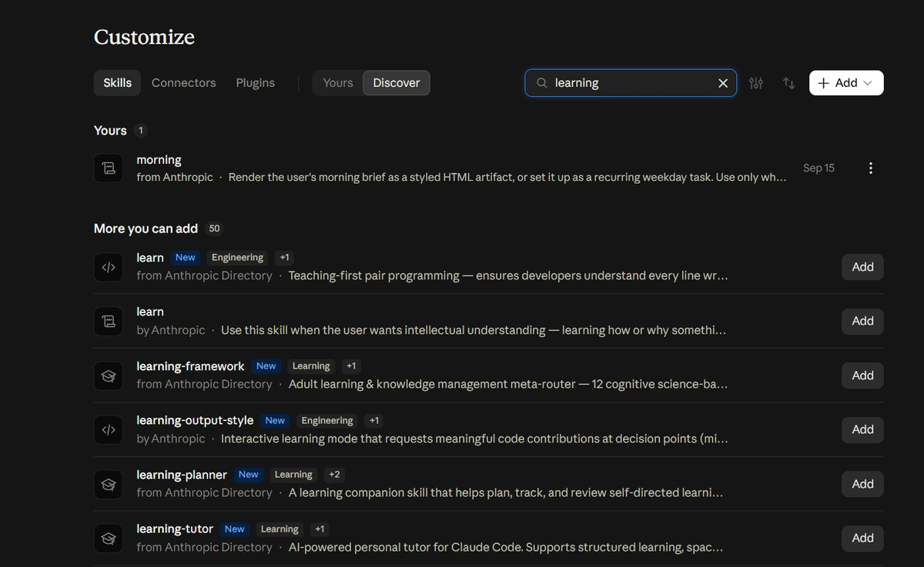Open the filter sliders icon
This screenshot has height=567, width=924.
click(756, 83)
